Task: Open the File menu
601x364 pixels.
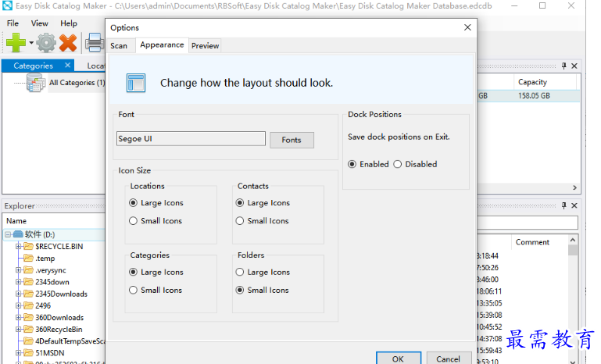Action: point(13,23)
